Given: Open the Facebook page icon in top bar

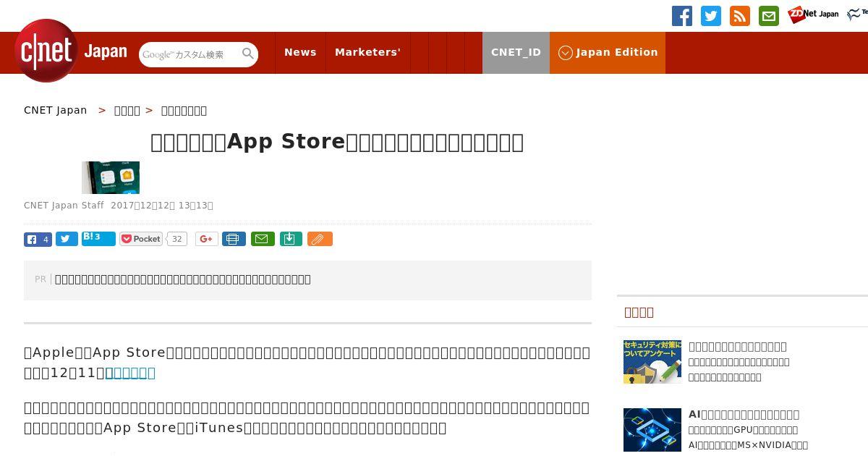Looking at the screenshot, I should click(681, 16).
